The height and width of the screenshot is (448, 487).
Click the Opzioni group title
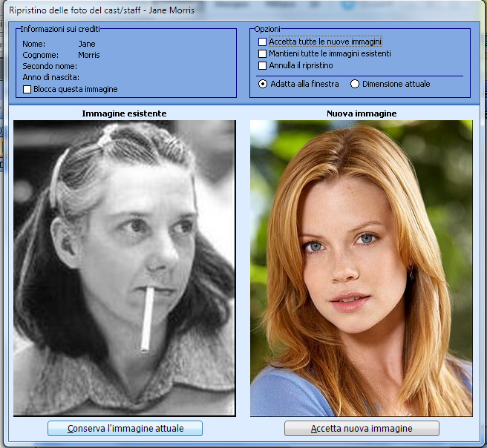pyautogui.click(x=267, y=29)
